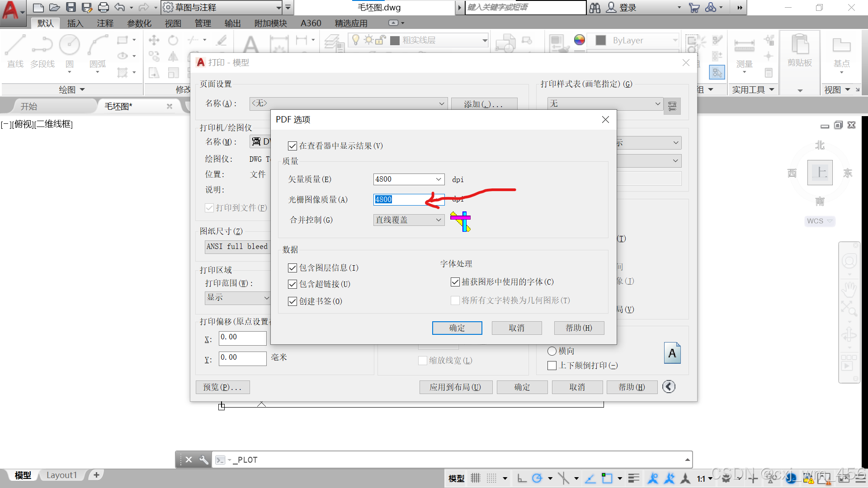The image size is (868, 488).
Task: Toggle 包含超链接 checkbox
Action: pyautogui.click(x=292, y=284)
